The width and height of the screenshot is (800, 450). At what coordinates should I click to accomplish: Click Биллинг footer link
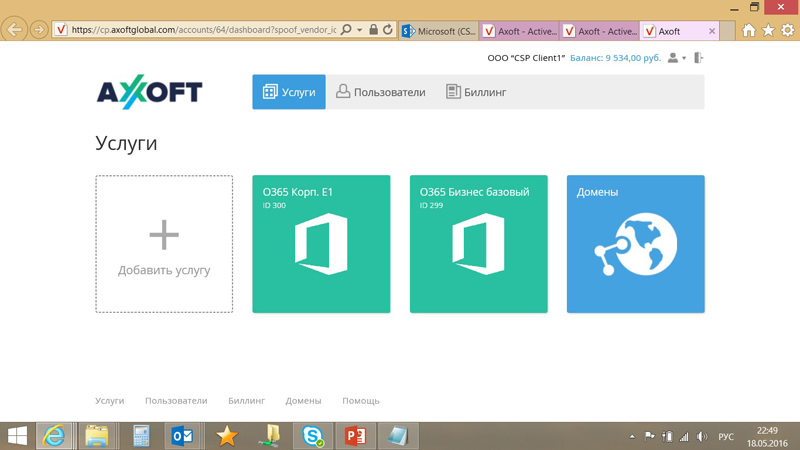pos(246,401)
